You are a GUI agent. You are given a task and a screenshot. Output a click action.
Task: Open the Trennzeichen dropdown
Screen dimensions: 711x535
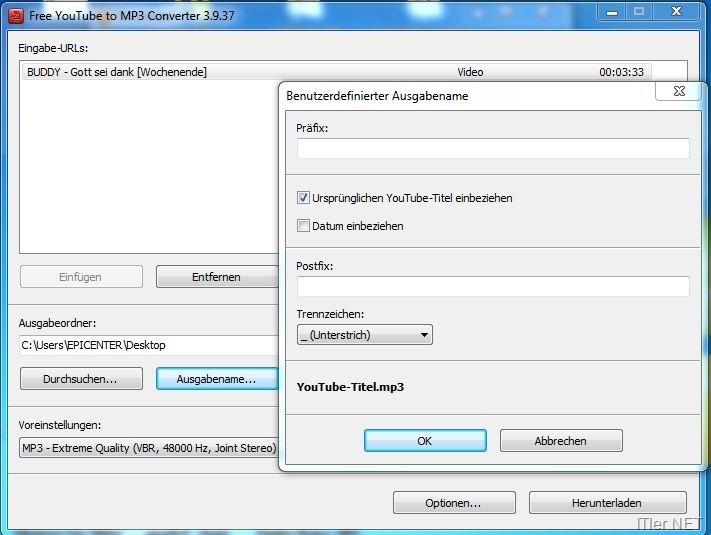coord(365,335)
